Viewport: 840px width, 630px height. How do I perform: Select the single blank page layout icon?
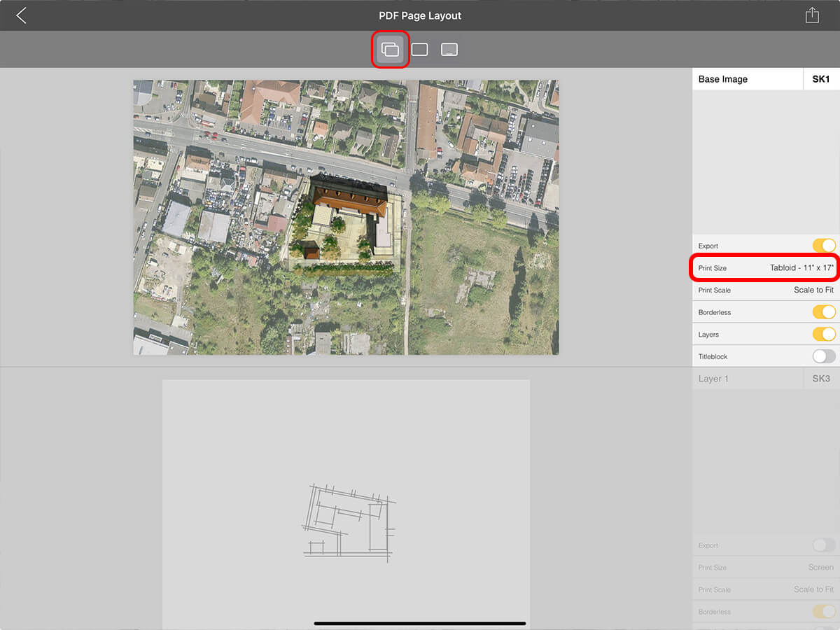pyautogui.click(x=419, y=50)
